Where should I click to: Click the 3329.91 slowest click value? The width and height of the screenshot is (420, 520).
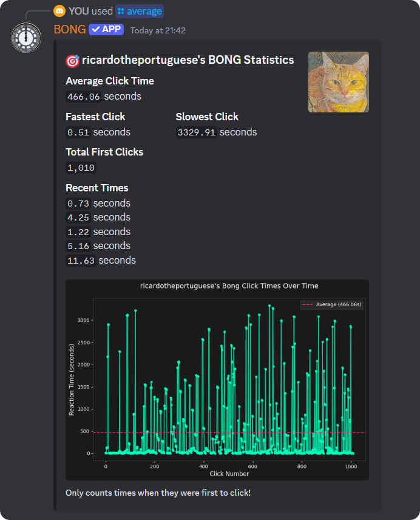coord(197,132)
